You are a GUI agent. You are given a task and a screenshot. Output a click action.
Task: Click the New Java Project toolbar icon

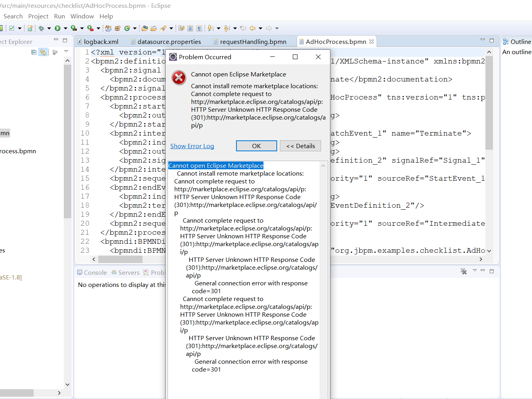(108, 28)
